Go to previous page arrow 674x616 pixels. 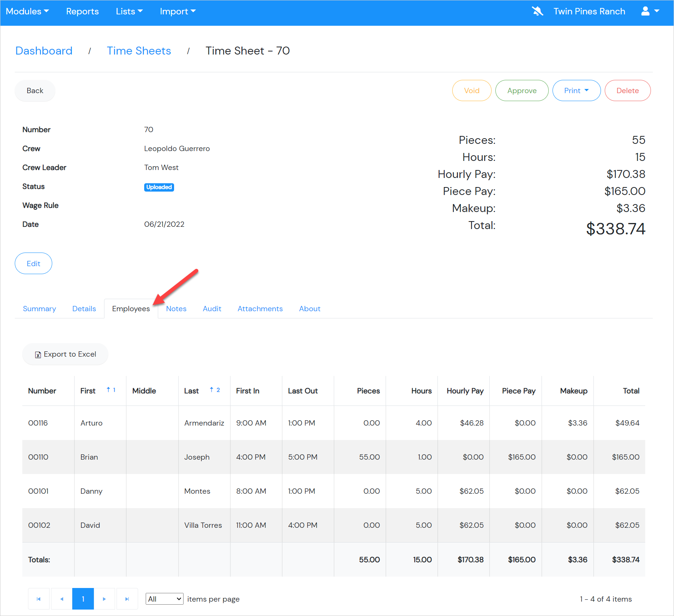[x=62, y=599]
